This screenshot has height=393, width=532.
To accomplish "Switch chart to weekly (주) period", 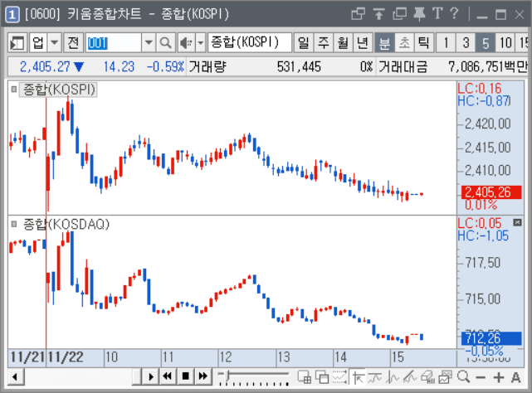I will click(324, 43).
